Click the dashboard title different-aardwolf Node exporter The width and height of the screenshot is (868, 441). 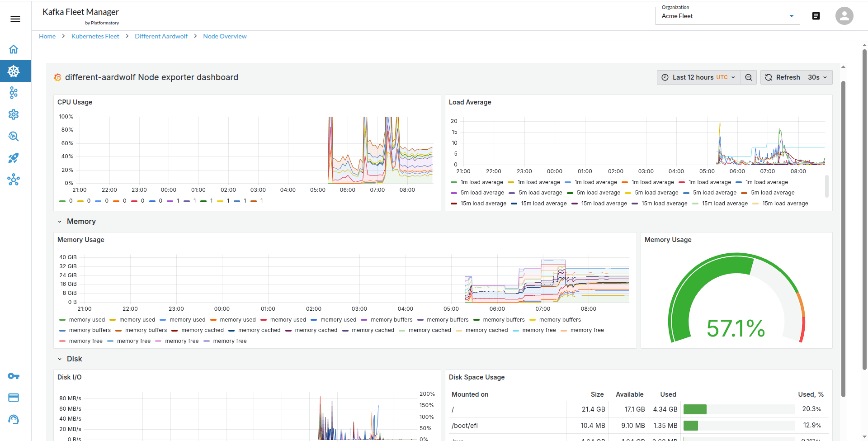coord(151,77)
